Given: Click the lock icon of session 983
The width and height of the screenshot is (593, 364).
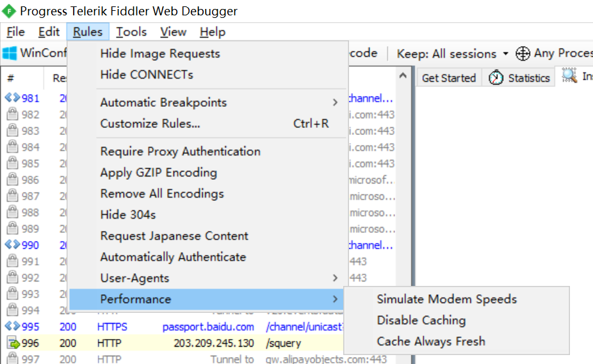Looking at the screenshot, I should pos(12,130).
